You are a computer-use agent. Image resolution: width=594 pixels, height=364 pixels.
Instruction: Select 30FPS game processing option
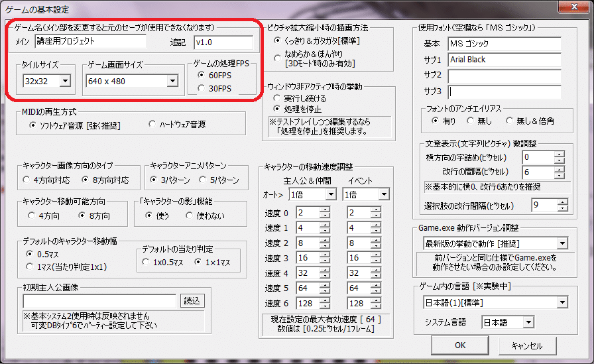[202, 88]
